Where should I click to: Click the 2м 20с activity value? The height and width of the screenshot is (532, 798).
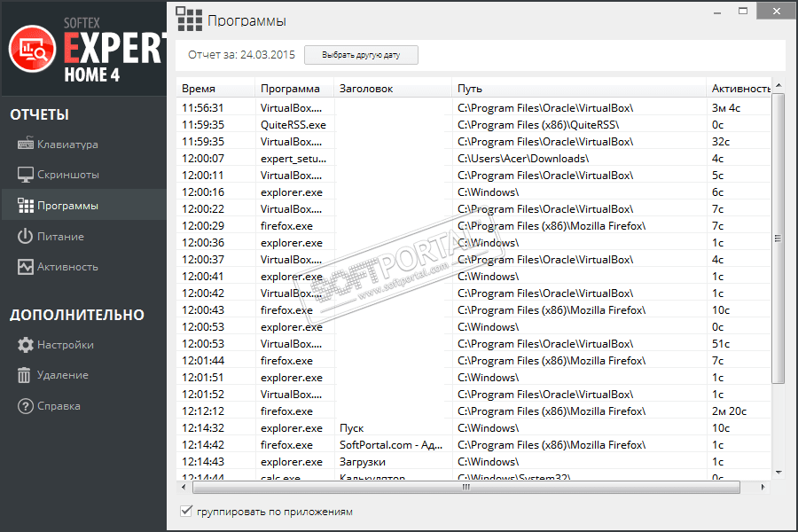729,411
